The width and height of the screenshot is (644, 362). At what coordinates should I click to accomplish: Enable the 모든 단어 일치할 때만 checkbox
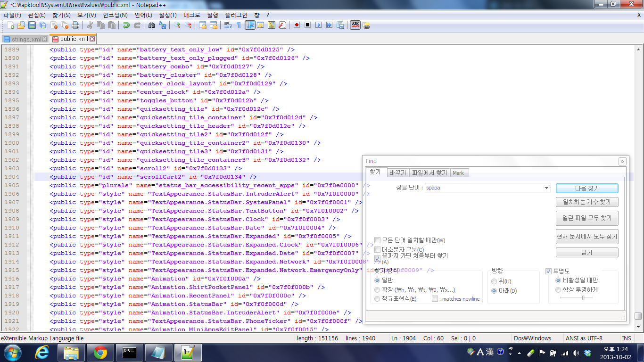378,240
